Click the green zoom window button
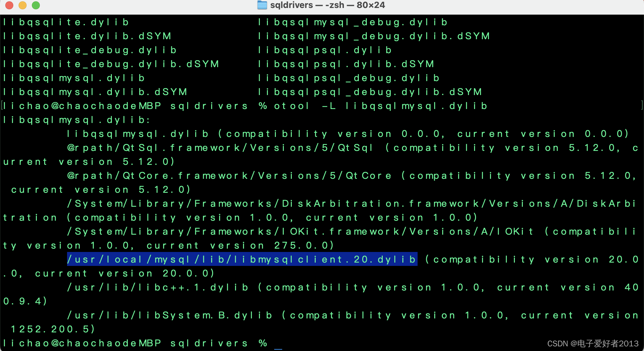Viewport: 644px width, 351px height. tap(36, 5)
